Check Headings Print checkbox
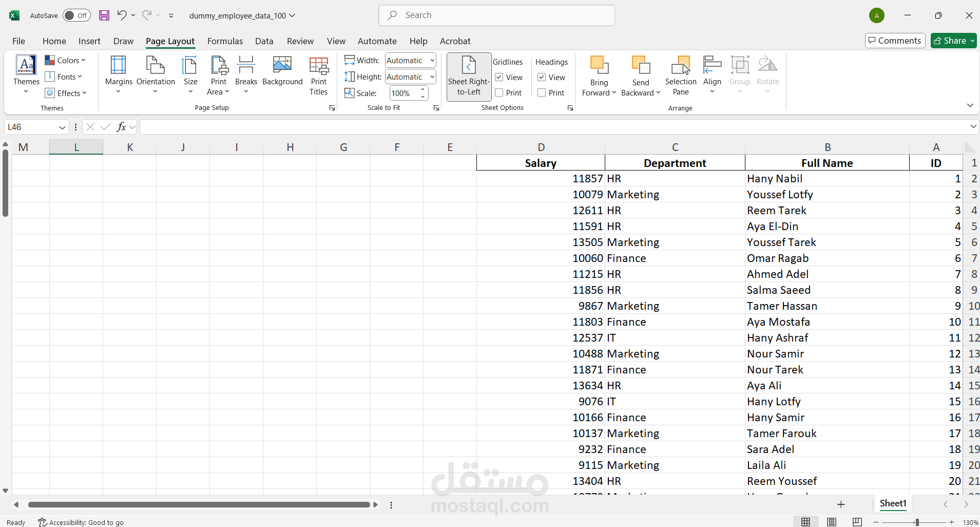 tap(542, 92)
